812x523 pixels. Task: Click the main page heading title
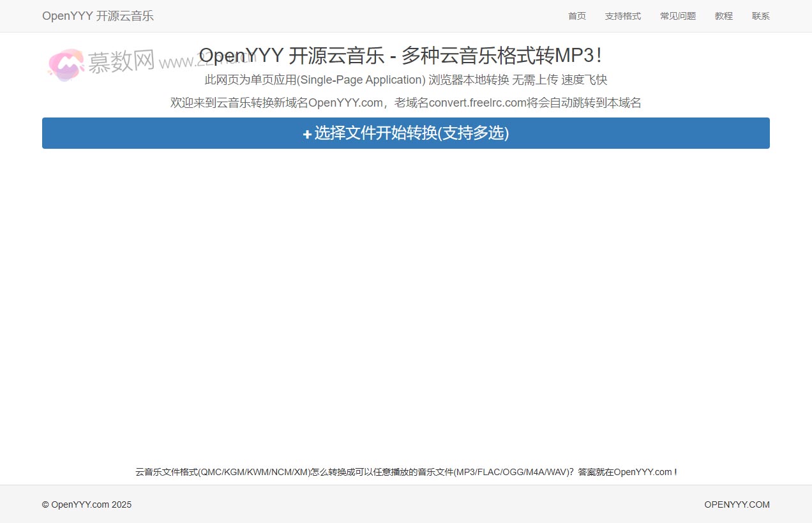click(x=406, y=56)
